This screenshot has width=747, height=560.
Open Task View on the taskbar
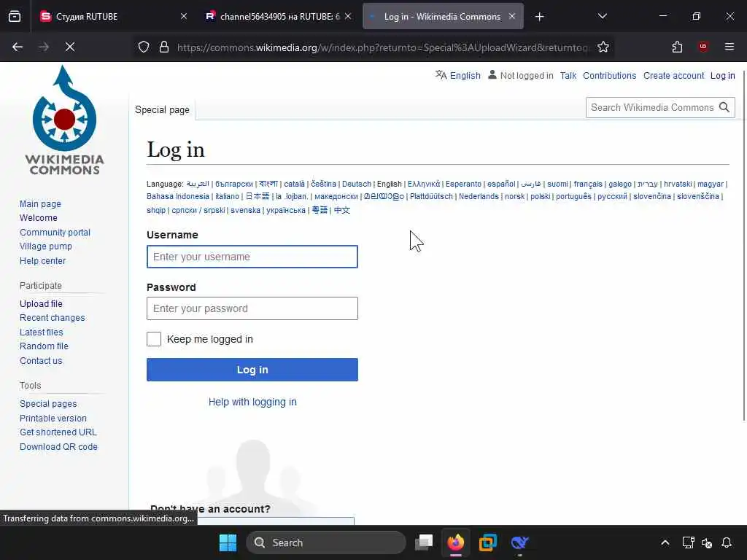tap(424, 542)
